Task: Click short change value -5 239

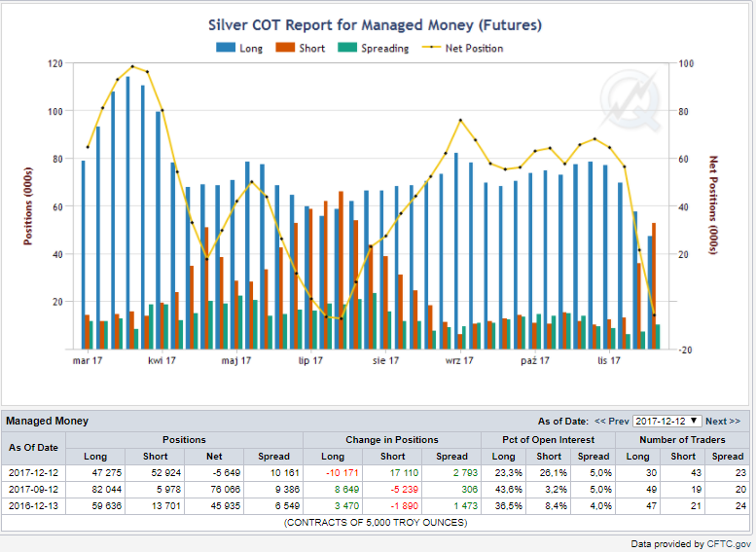Action: point(404,490)
